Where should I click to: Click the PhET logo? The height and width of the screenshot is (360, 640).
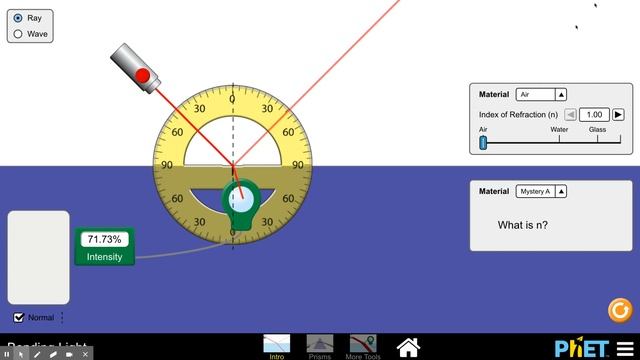click(x=582, y=348)
